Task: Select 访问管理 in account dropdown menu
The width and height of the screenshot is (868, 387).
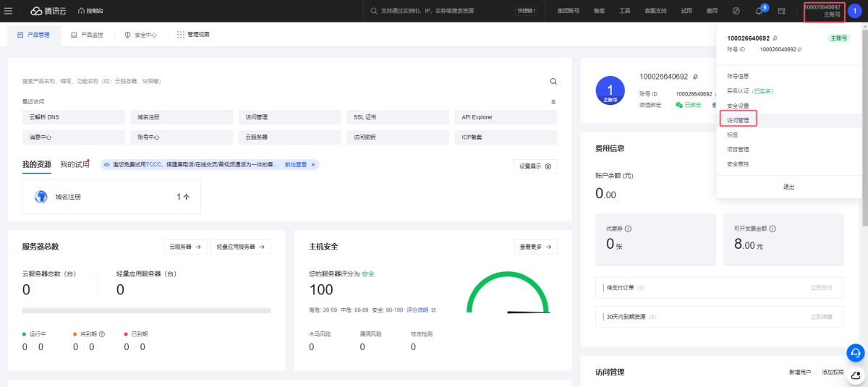Action: pyautogui.click(x=738, y=120)
